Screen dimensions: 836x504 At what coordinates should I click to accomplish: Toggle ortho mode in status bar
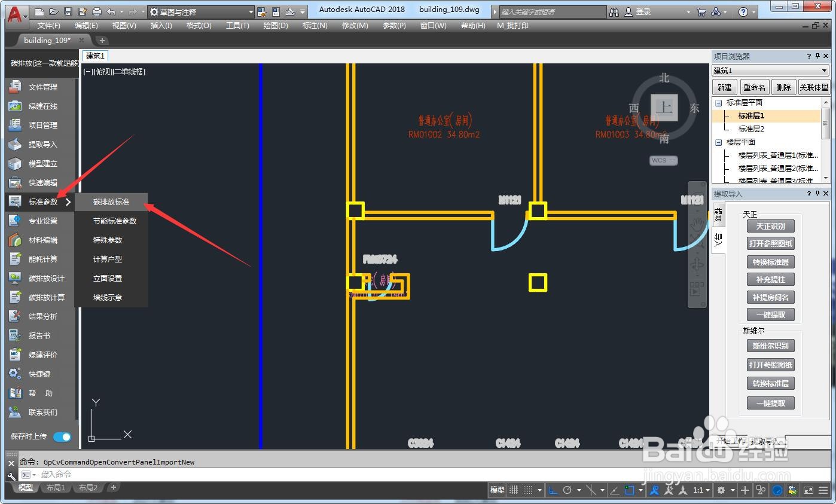coord(553,490)
